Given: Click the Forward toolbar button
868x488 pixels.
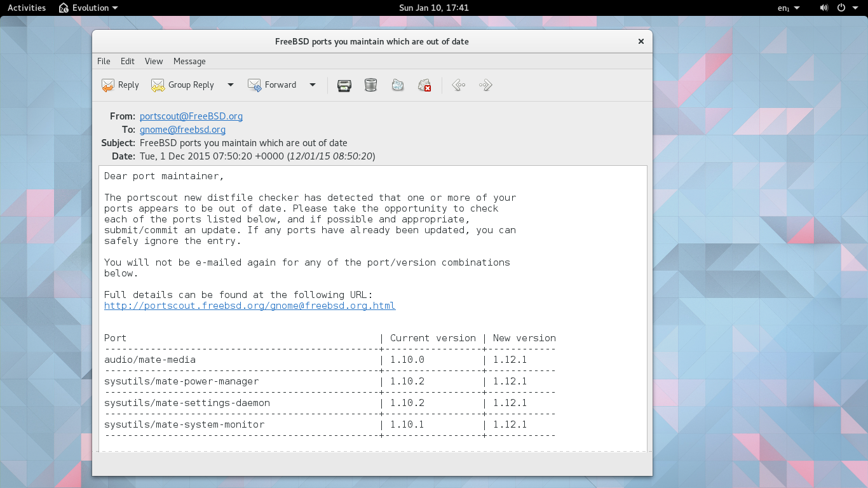Looking at the screenshot, I should pyautogui.click(x=272, y=85).
